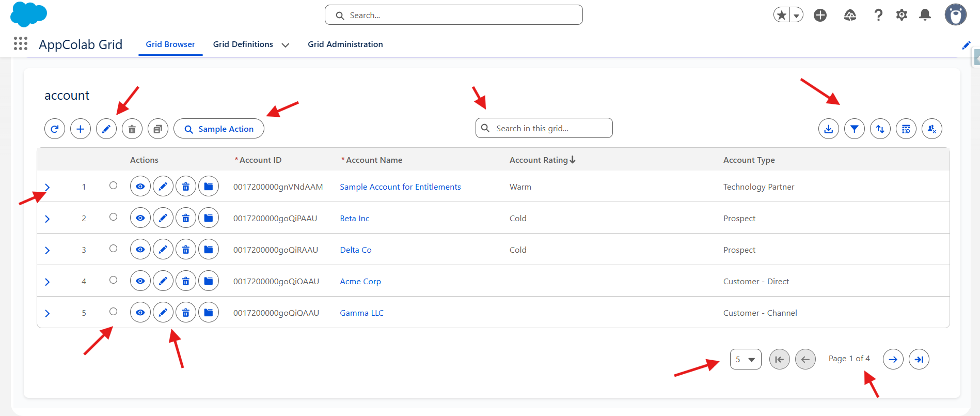Click the toolbar trash delete icon
The width and height of the screenshot is (980, 416).
pos(132,129)
